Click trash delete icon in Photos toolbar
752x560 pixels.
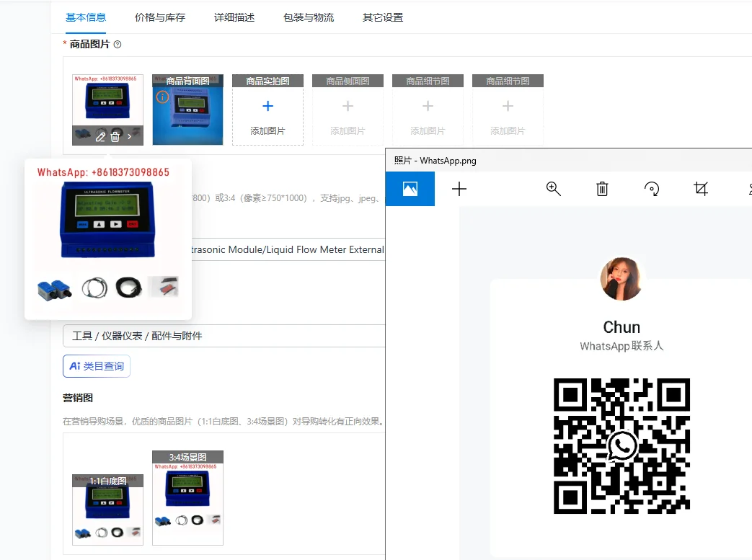(x=602, y=189)
